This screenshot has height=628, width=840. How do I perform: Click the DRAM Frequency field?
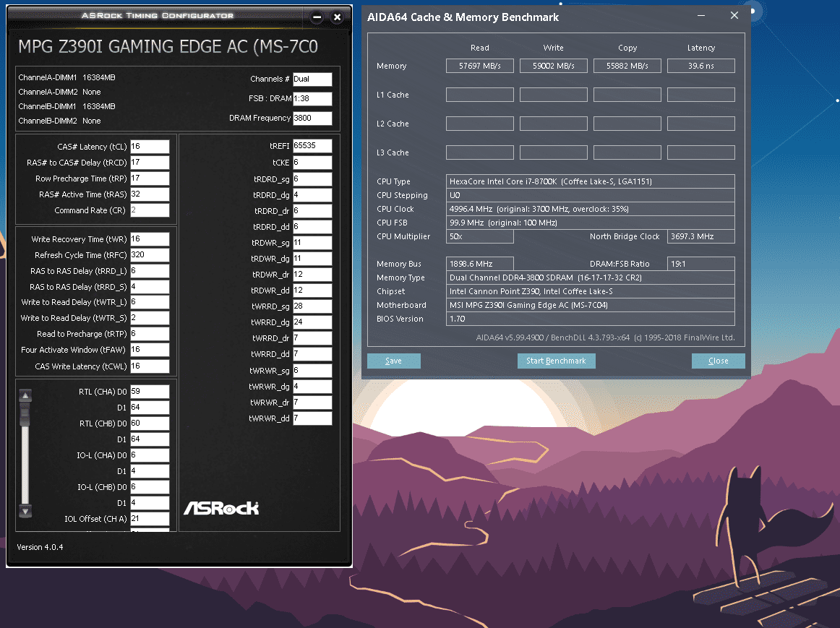pyautogui.click(x=312, y=119)
